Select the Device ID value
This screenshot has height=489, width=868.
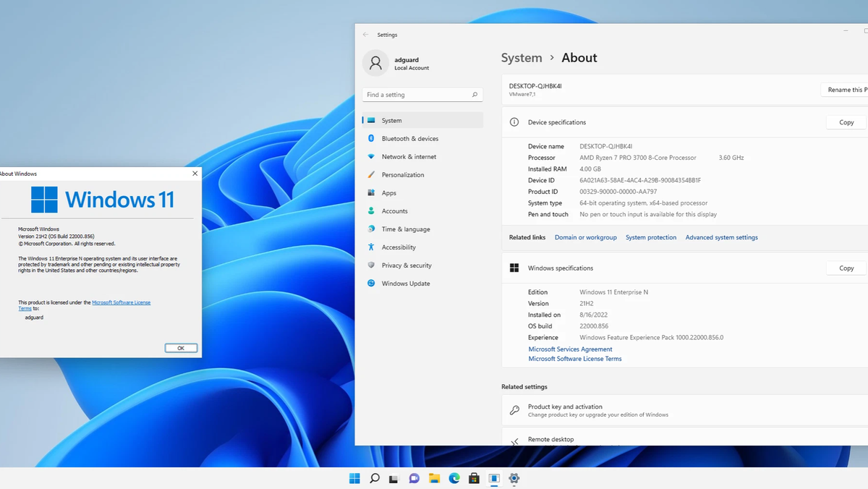[640, 180]
